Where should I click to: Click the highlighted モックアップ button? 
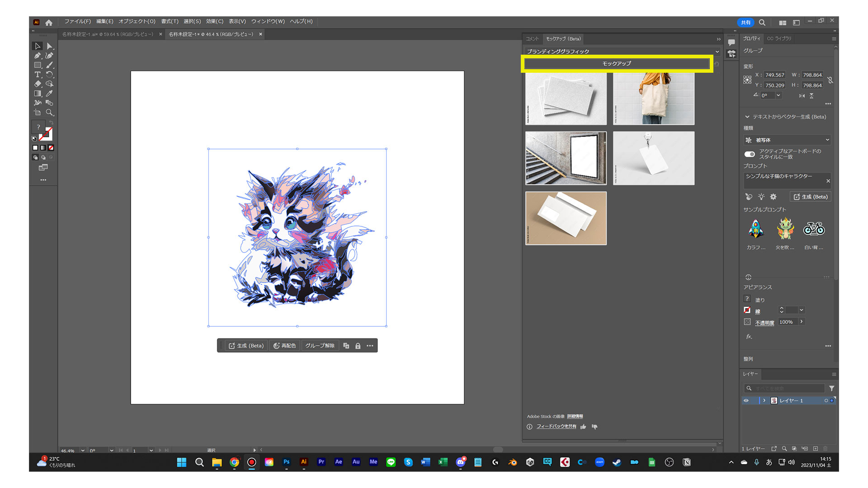(617, 64)
